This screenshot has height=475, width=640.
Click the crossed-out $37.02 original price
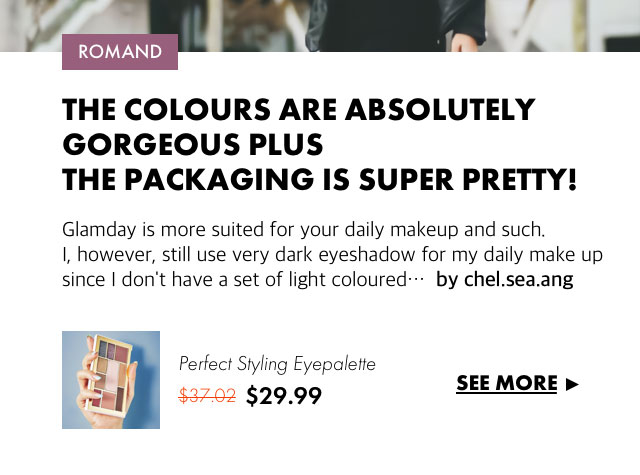coord(207,396)
